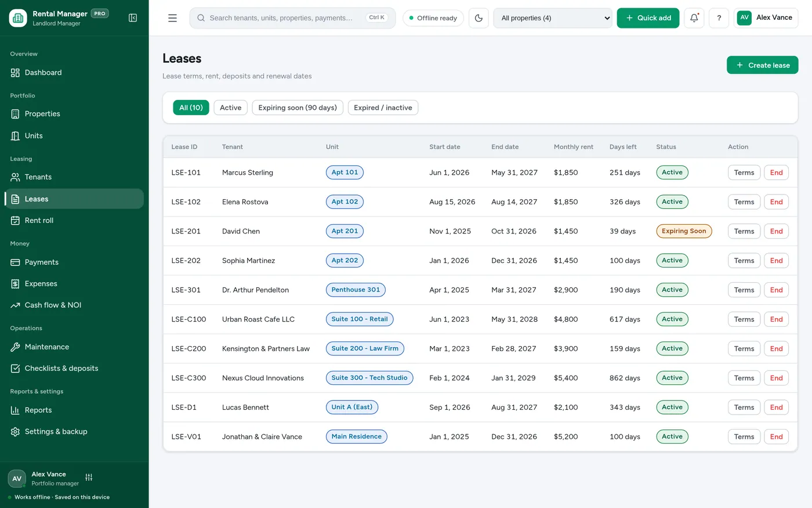This screenshot has height=508, width=812.
Task: Open Reports sidebar item
Action: pyautogui.click(x=74, y=410)
